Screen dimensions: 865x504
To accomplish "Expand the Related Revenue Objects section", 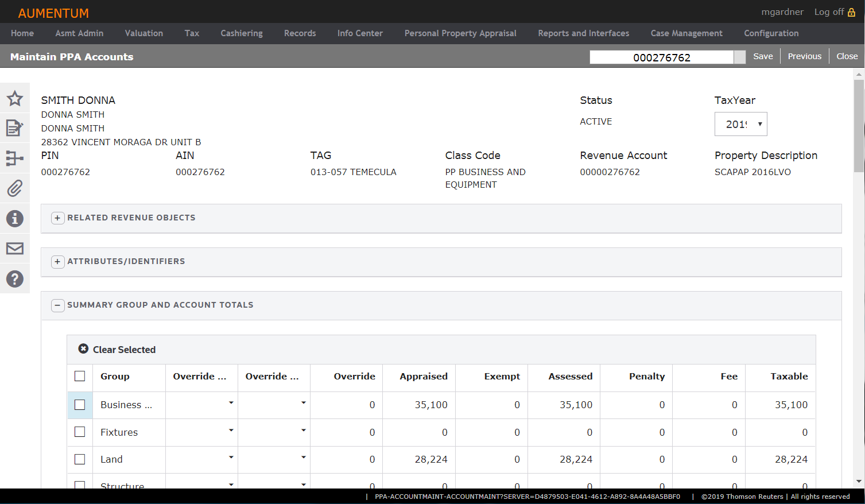I will pyautogui.click(x=57, y=218).
